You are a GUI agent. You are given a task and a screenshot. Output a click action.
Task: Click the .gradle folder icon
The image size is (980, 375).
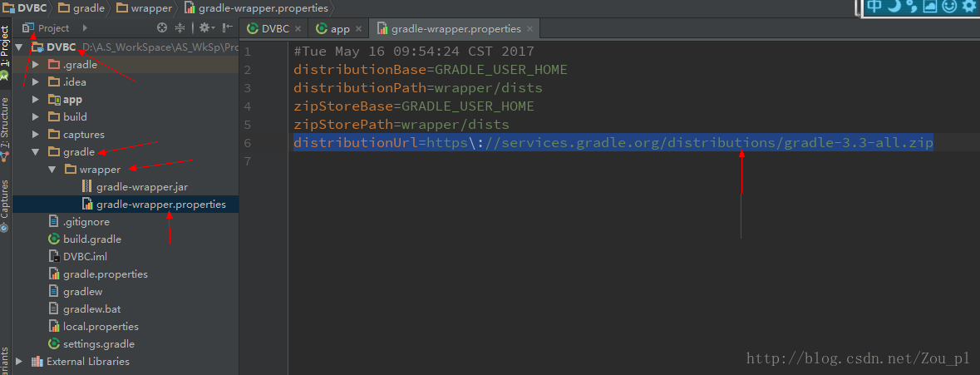coord(54,64)
